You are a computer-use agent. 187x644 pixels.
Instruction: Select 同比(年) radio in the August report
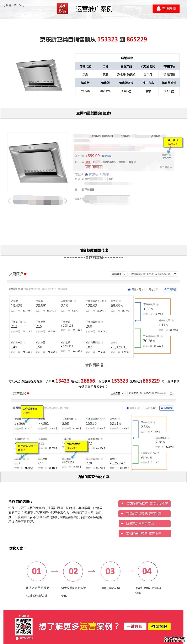coord(143,408)
